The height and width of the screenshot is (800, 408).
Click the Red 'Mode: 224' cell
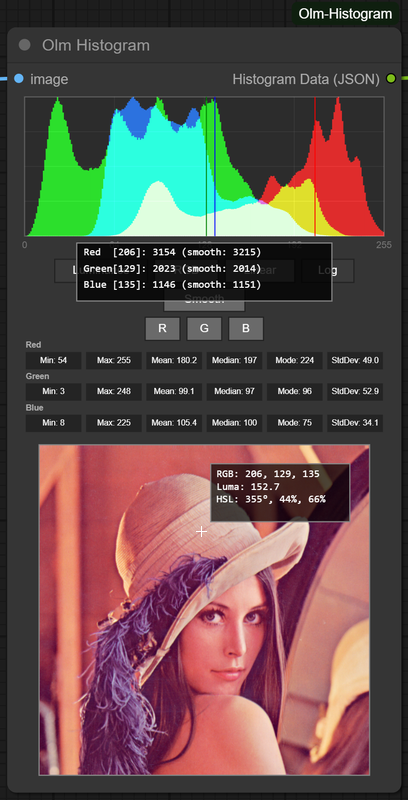click(x=295, y=360)
